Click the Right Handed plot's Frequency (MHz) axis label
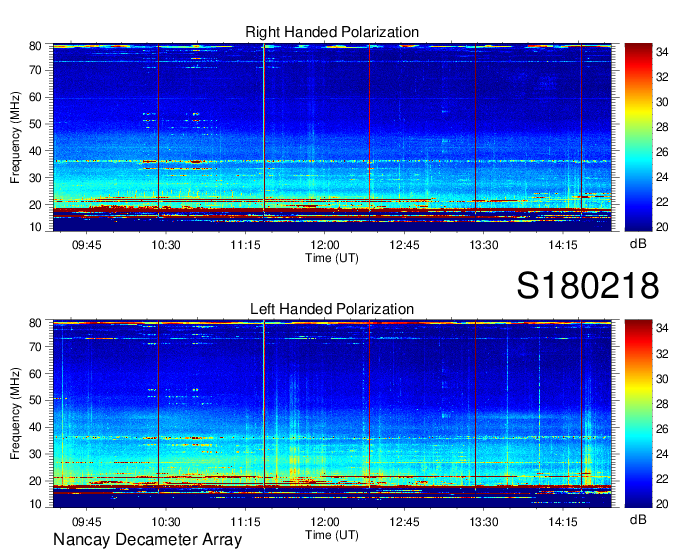Image resolution: width=680 pixels, height=552 pixels. coord(15,137)
